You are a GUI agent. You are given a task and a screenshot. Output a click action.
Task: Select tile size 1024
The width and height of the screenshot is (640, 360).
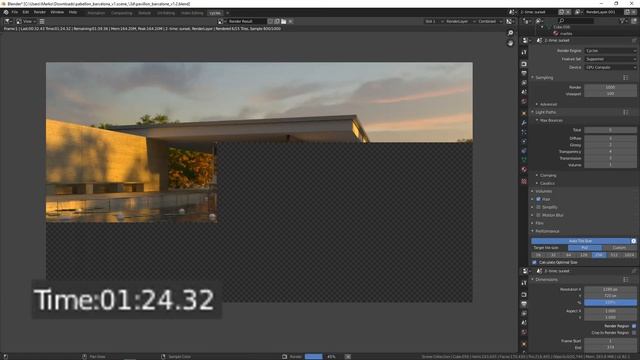click(629, 255)
